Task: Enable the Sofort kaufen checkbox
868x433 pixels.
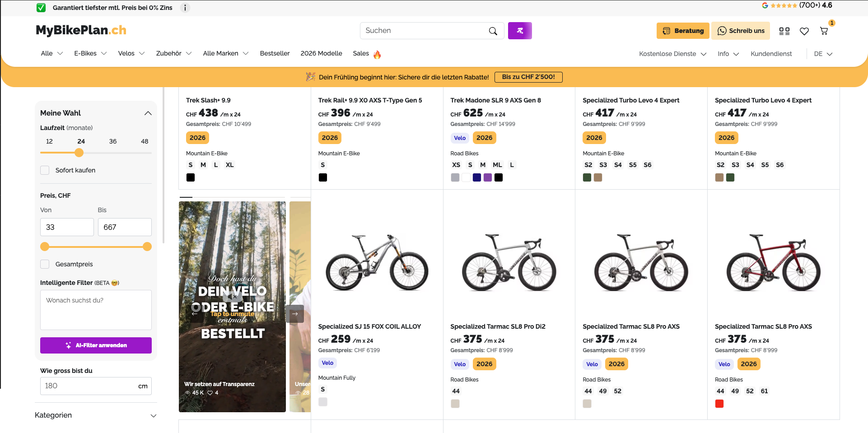Action: [x=45, y=170]
